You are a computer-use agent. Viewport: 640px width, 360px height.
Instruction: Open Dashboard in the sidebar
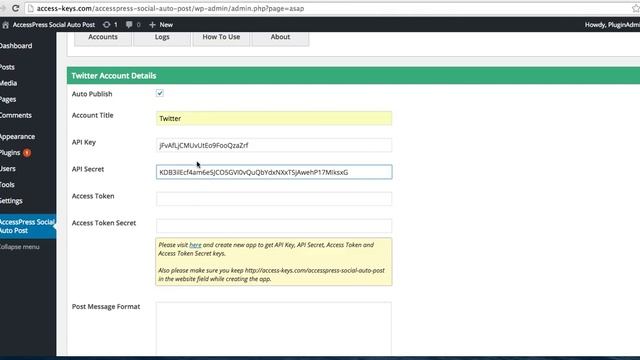pyautogui.click(x=16, y=46)
